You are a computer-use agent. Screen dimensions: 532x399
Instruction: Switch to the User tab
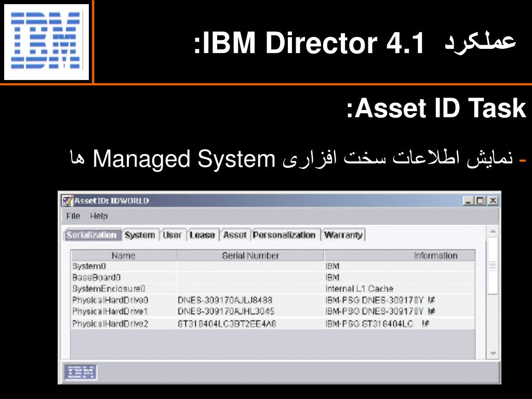pos(172,235)
